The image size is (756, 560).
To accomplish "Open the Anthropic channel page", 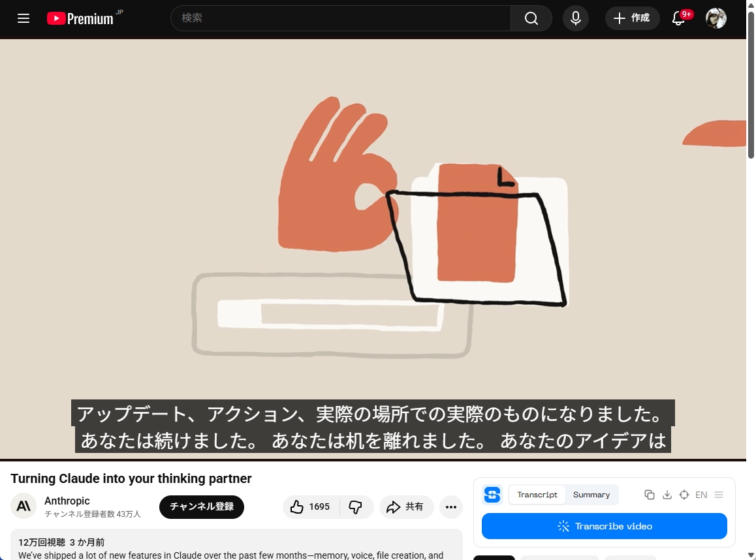I will point(67,501).
